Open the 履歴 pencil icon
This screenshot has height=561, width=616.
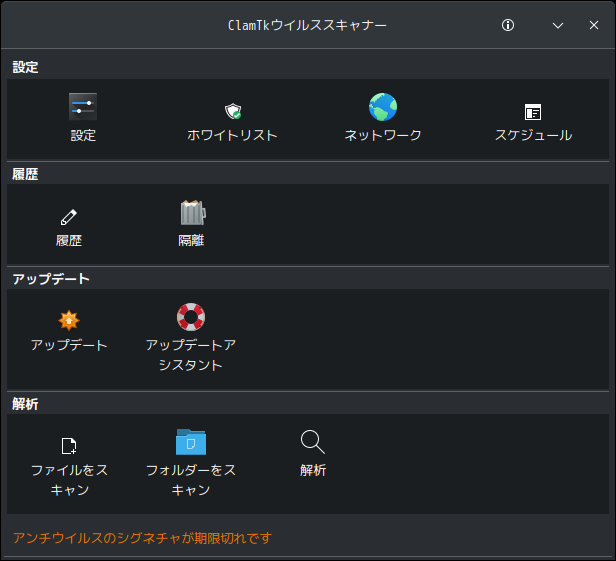[x=69, y=215]
